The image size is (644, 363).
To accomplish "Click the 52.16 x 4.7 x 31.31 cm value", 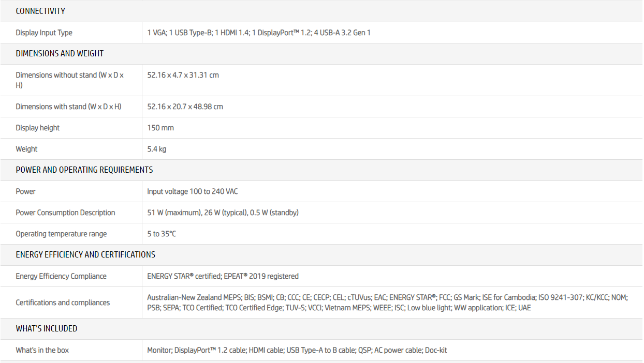I will pos(183,75).
